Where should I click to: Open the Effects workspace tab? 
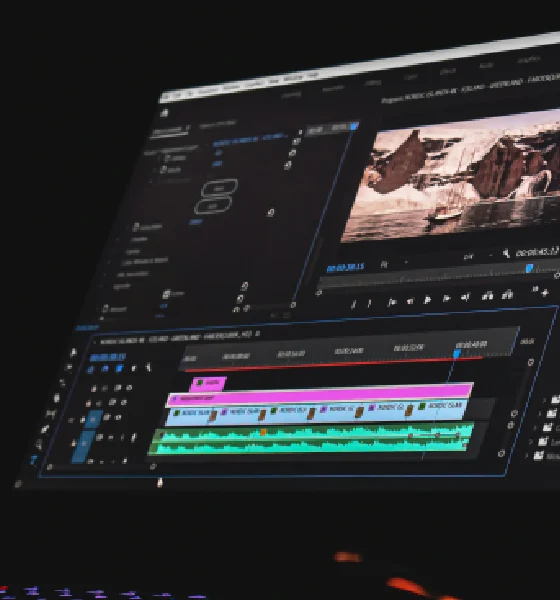[x=447, y=71]
